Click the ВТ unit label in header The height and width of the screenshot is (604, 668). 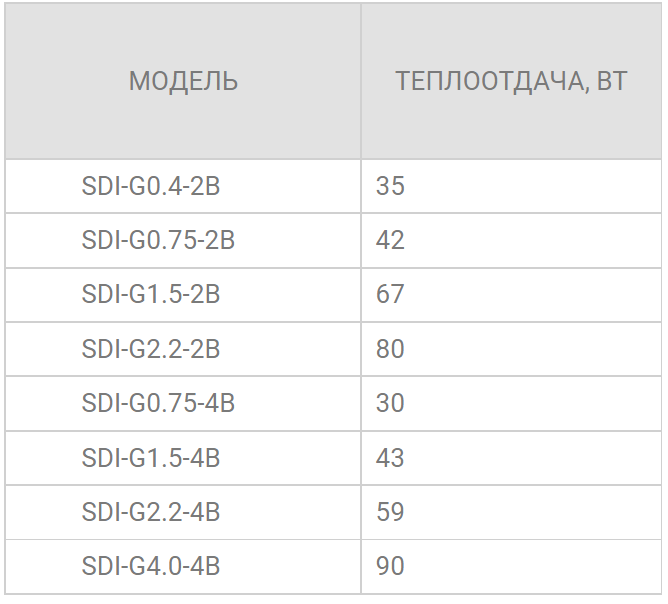(x=611, y=81)
